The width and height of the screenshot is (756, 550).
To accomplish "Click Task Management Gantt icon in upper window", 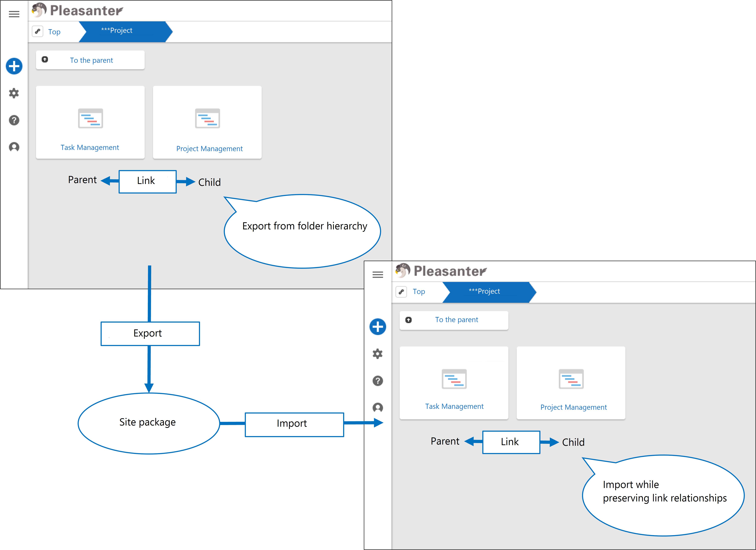I will coord(90,118).
